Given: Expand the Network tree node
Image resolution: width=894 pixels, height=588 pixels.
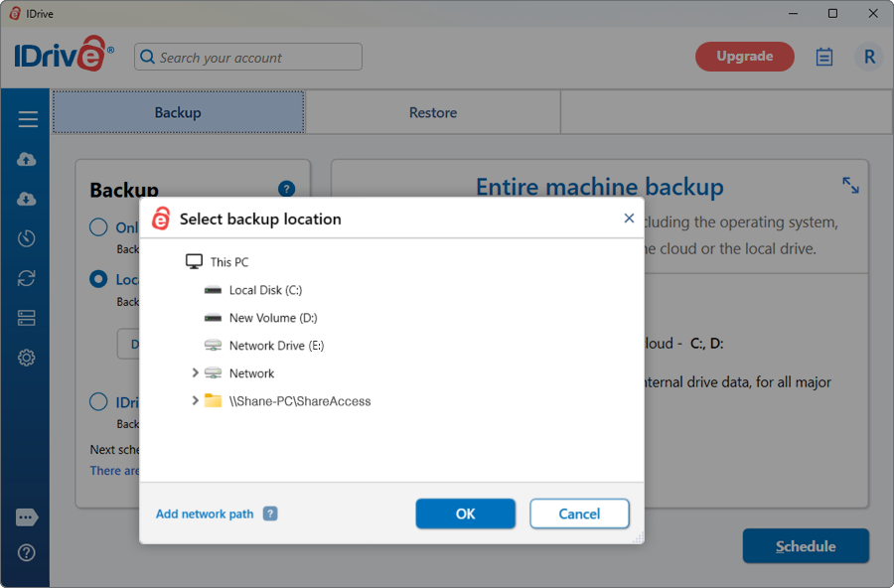Looking at the screenshot, I should point(195,372).
